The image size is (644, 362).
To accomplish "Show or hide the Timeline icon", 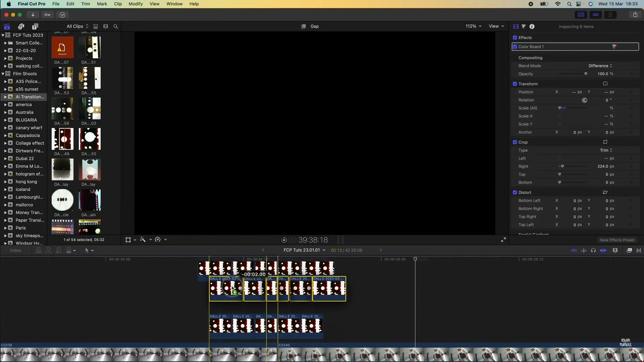I will [596, 15].
